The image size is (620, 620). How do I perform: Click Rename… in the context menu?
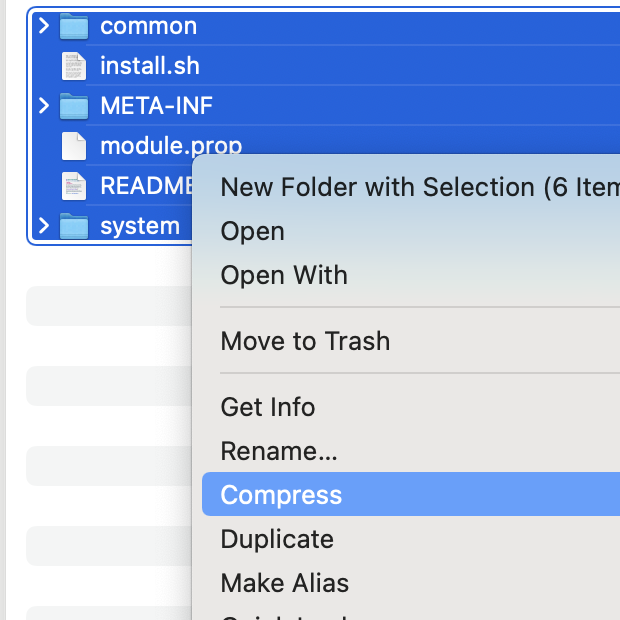coord(279,451)
